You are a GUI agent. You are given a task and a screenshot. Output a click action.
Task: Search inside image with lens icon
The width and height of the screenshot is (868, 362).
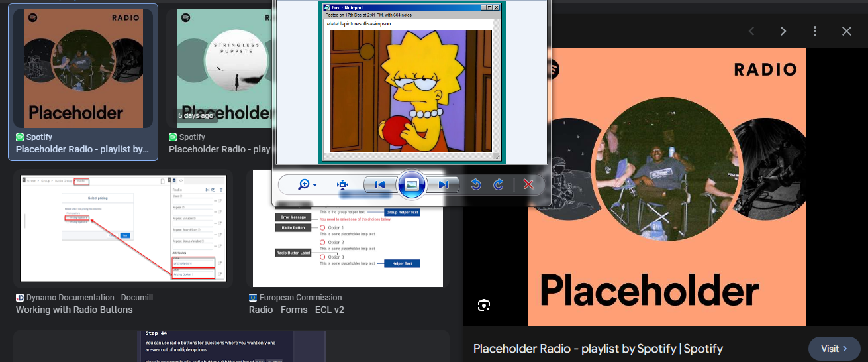(484, 305)
